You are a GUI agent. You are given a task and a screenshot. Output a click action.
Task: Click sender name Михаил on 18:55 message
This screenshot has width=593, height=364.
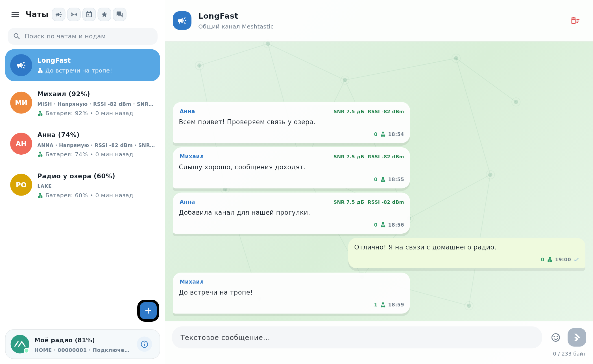tap(192, 156)
